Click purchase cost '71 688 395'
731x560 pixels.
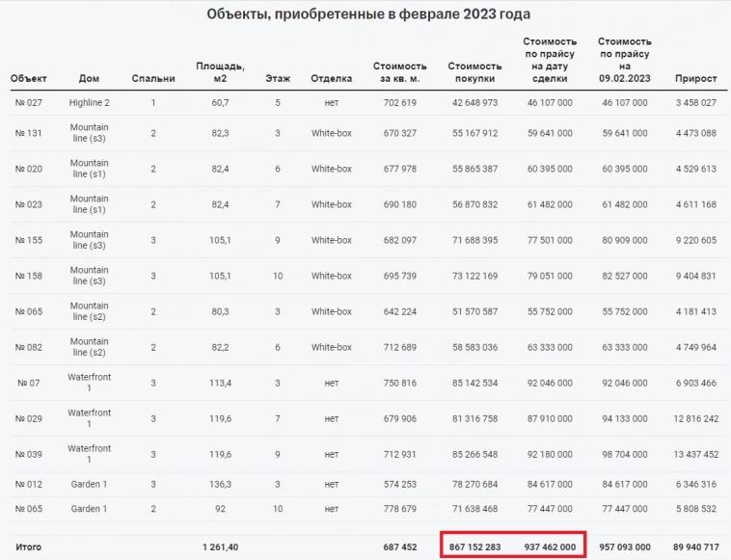(x=474, y=240)
